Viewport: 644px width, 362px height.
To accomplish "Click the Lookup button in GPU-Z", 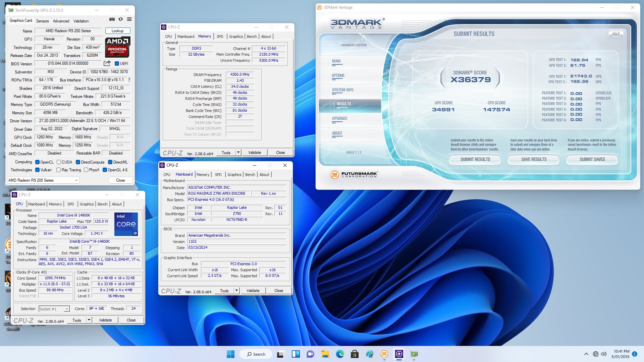I will [x=118, y=31].
